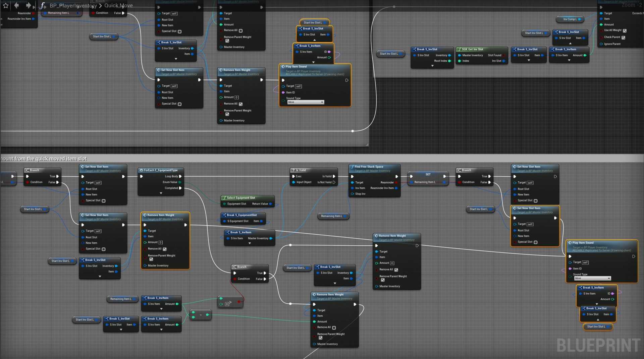
Task: Click the loop icon on ForEach E_EquipmentType node
Action: [x=142, y=170]
